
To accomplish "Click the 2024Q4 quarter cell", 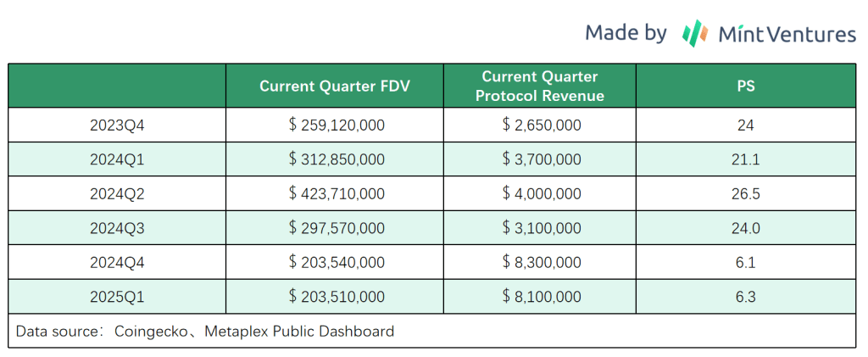I will point(117,263).
